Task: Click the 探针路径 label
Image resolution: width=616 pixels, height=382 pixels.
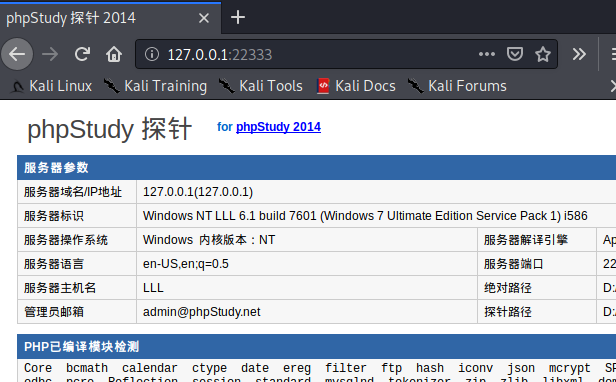Action: pos(508,312)
